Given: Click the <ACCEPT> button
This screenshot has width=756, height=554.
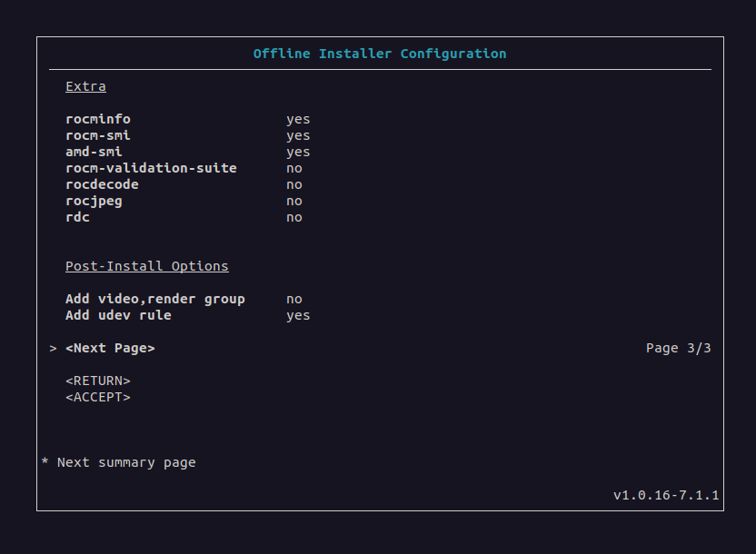Looking at the screenshot, I should [x=98, y=397].
